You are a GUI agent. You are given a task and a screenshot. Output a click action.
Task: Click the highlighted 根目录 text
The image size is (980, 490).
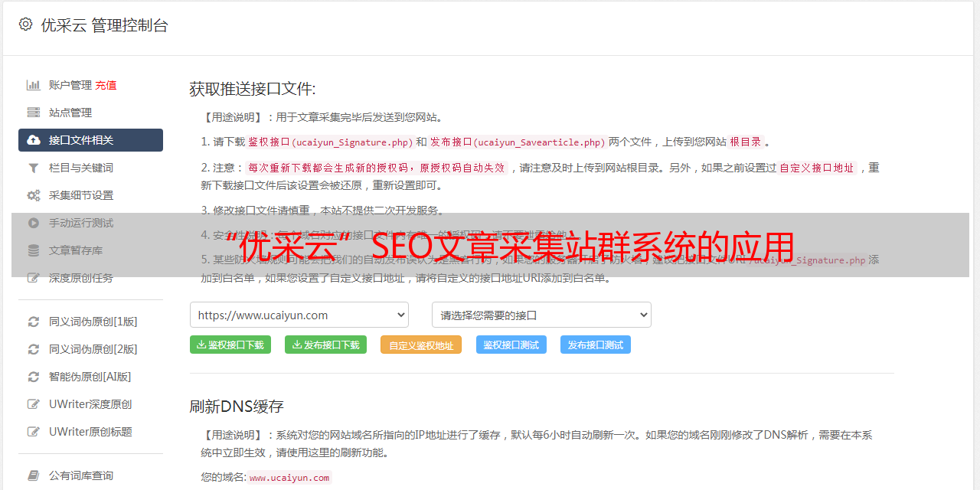(x=746, y=142)
